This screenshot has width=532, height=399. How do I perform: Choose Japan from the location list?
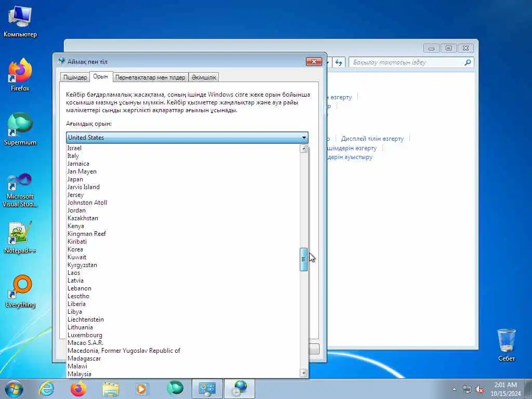pos(183,179)
